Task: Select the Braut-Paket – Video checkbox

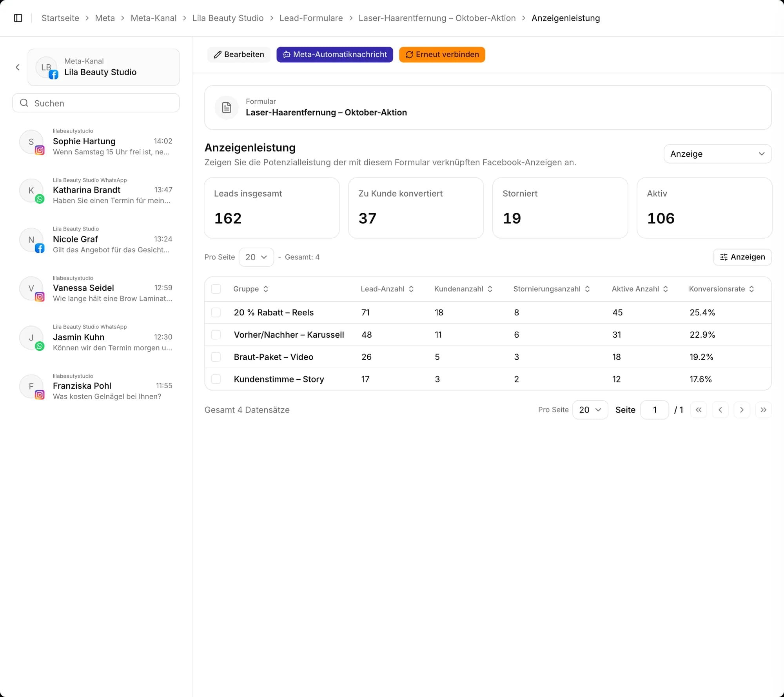Action: pyautogui.click(x=216, y=357)
